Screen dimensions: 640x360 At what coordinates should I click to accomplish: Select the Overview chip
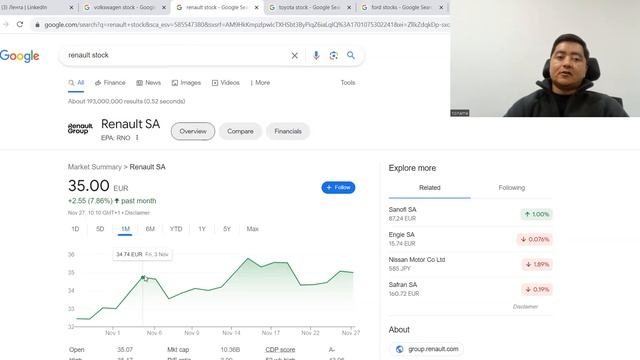193,131
